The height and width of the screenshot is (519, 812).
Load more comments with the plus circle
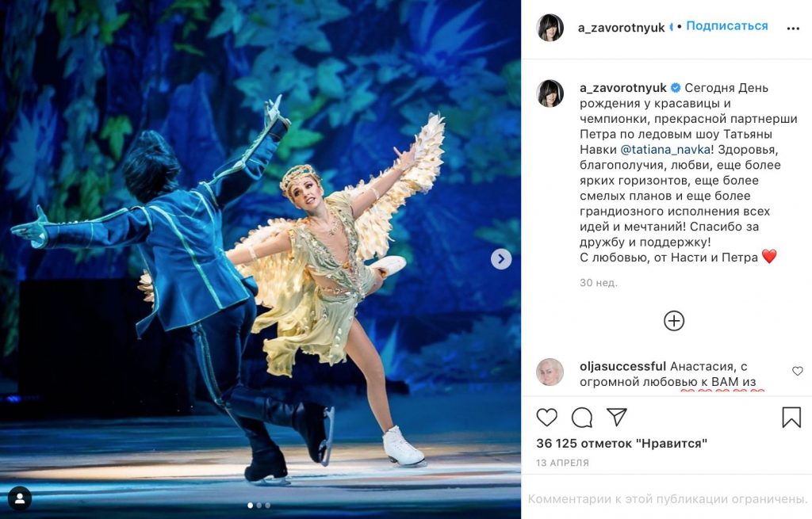674,321
